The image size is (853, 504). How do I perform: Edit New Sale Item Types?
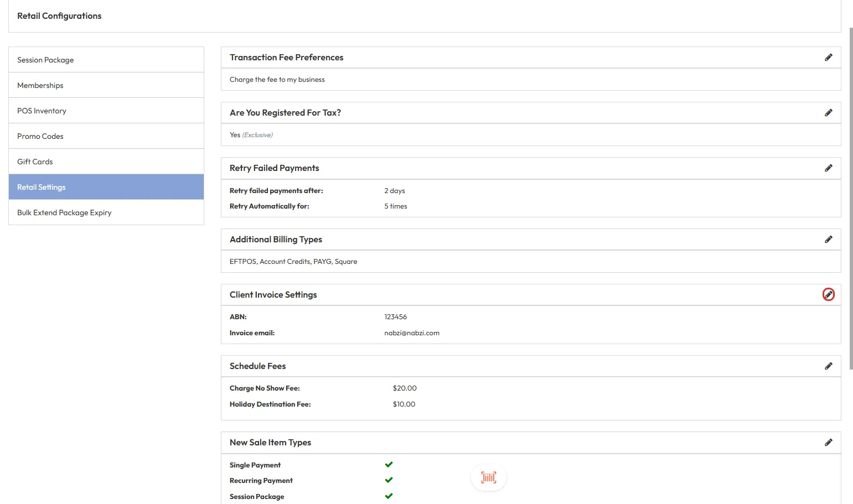[x=828, y=443]
